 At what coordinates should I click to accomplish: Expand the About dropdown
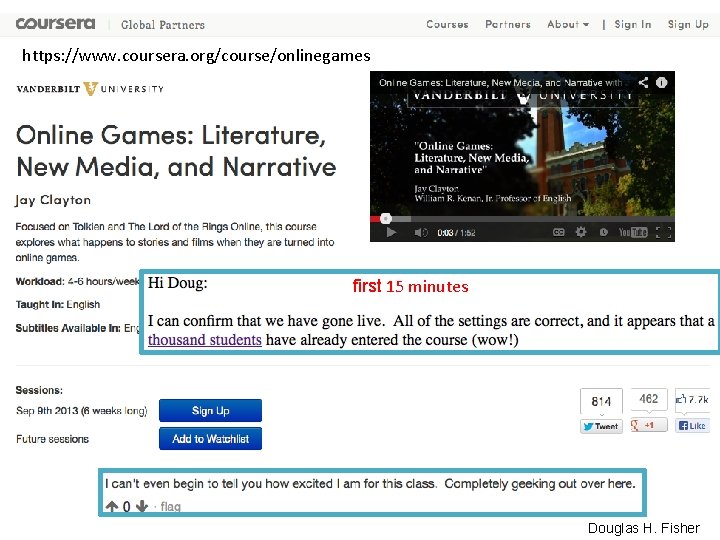point(568,24)
